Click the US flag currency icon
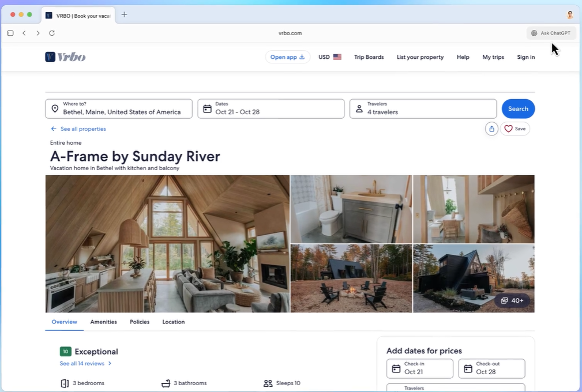Screen dimensions: 582x392 [337, 56]
